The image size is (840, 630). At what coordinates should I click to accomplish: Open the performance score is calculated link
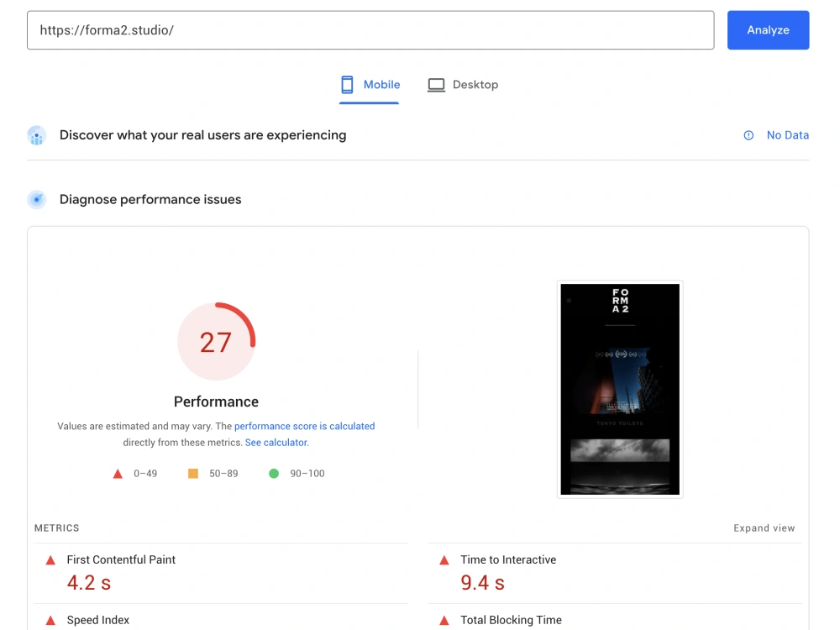[x=304, y=426]
